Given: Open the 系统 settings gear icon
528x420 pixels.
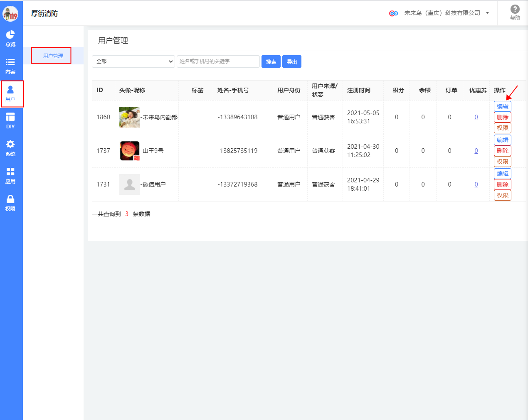Looking at the screenshot, I should (10, 145).
